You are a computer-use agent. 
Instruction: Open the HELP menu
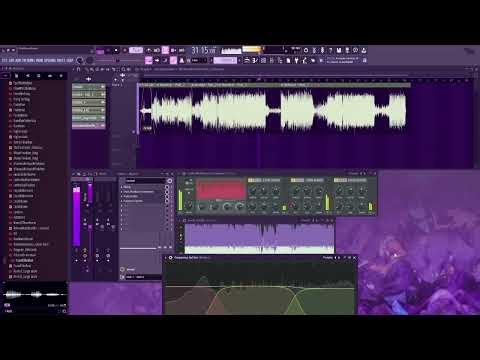[69, 60]
